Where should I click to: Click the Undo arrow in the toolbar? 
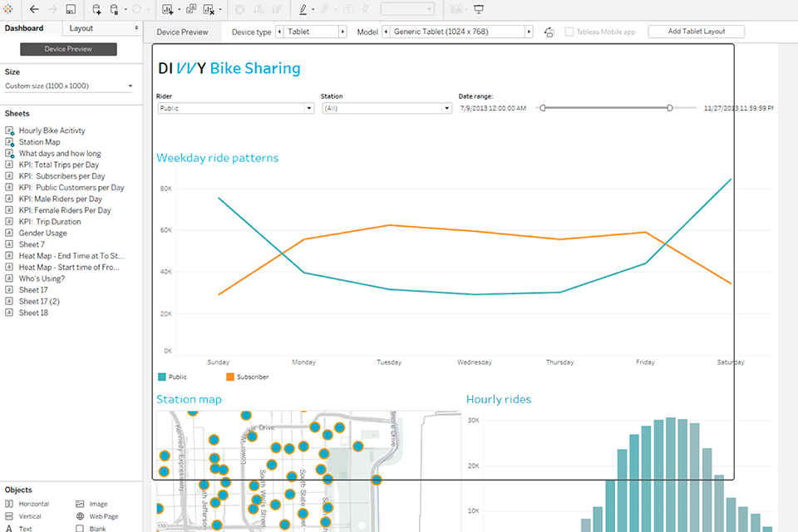(x=34, y=10)
